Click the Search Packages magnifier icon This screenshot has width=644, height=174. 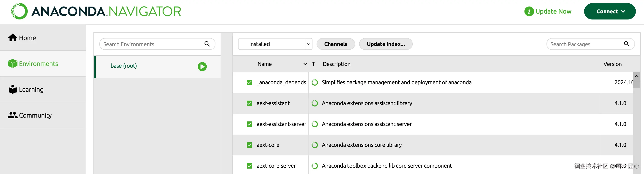pyautogui.click(x=627, y=44)
